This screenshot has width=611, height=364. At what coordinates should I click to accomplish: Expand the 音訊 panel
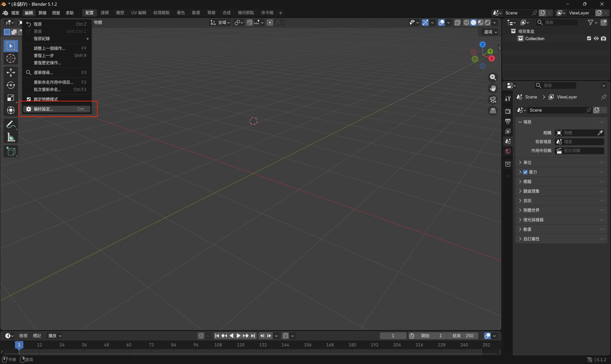[561, 201]
